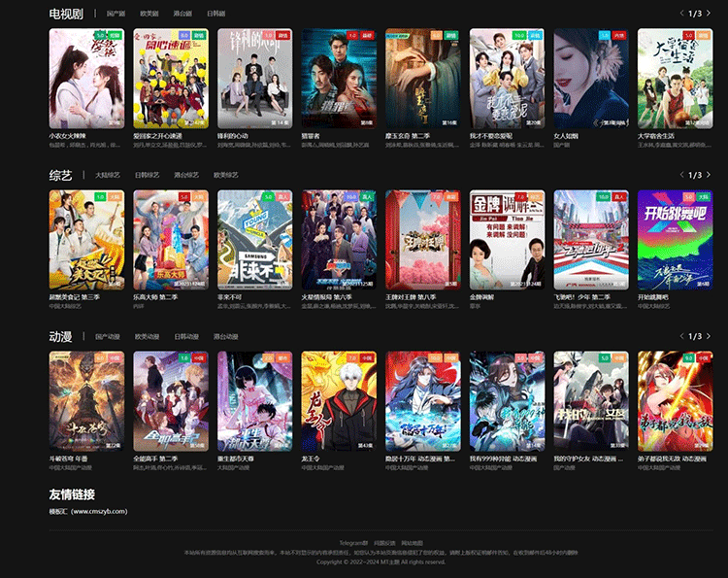
Task: Go to previous page of 电视剧 carousel
Action: click(x=681, y=14)
